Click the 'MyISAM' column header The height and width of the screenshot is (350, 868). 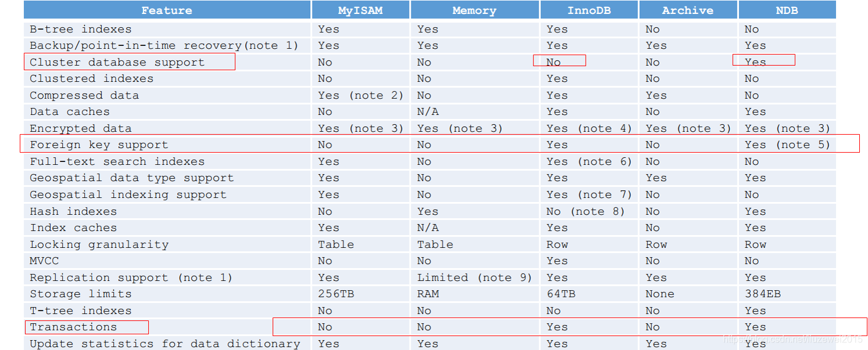coord(360,10)
